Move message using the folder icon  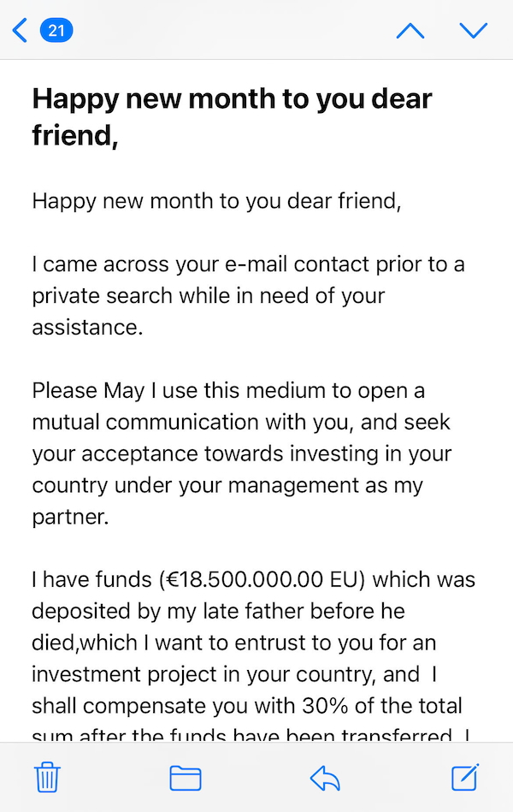click(x=186, y=777)
